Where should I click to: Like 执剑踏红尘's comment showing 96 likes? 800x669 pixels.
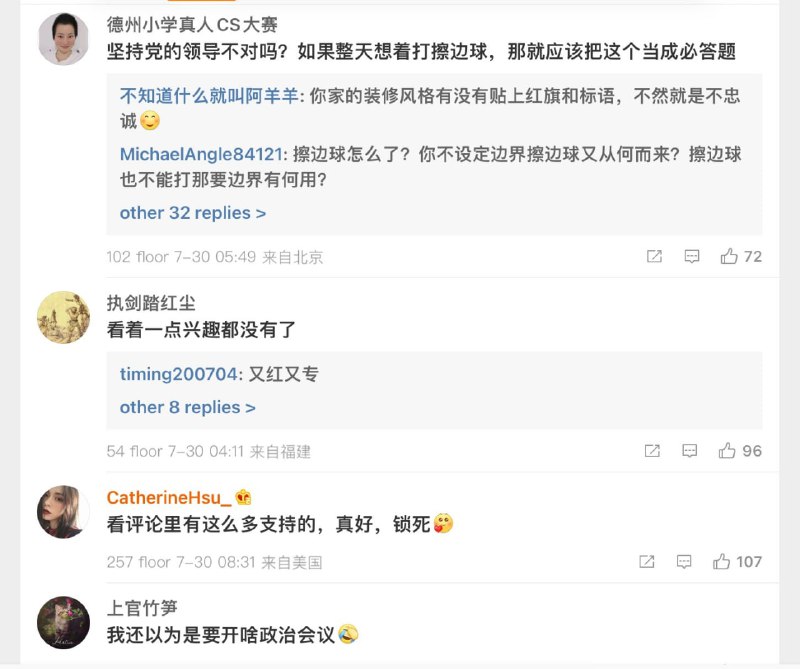pyautogui.click(x=728, y=451)
